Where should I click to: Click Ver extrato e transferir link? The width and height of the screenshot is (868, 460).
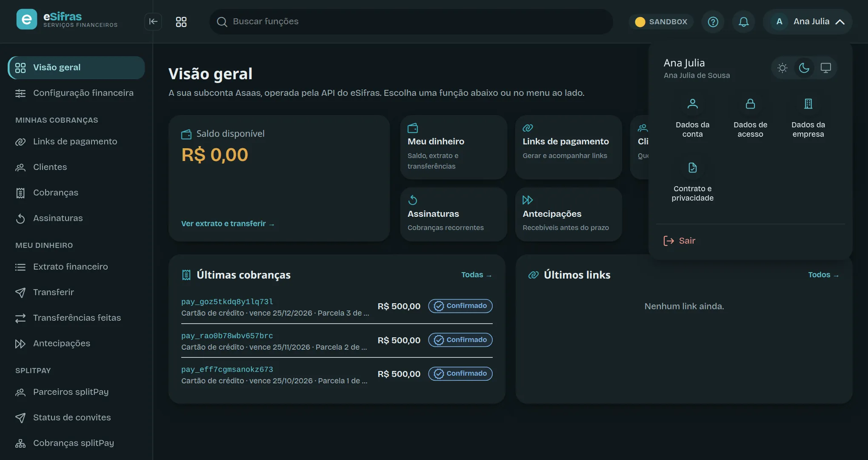pyautogui.click(x=228, y=224)
